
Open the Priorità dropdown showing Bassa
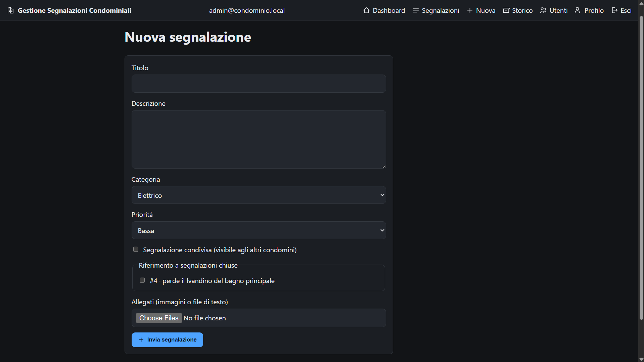click(x=259, y=230)
